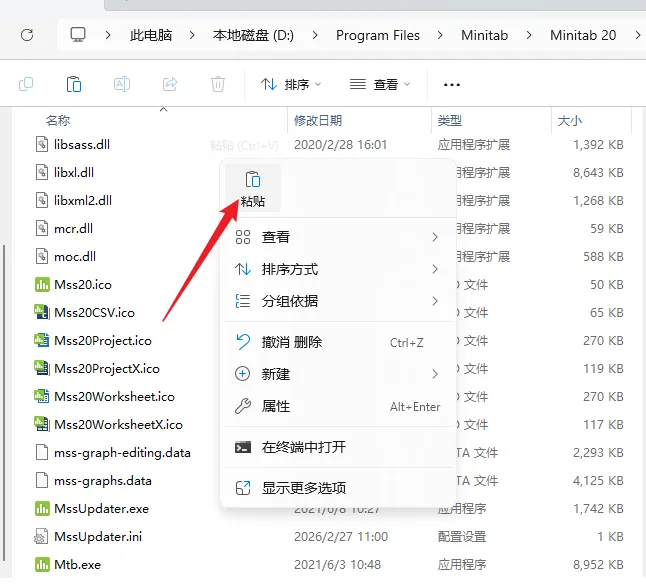
Task: Click the Mss20ProjectX.ico file icon
Action: pos(41,368)
